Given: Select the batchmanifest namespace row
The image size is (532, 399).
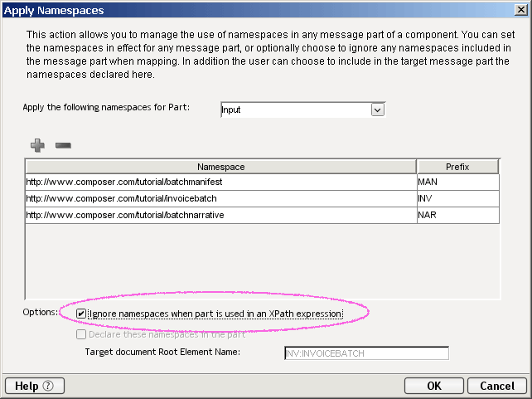Looking at the screenshot, I should click(221, 182).
